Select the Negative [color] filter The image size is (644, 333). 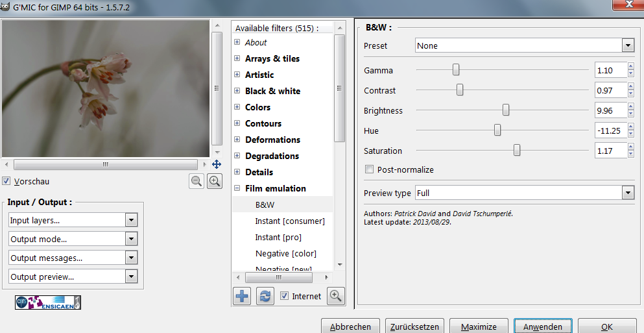click(x=285, y=253)
